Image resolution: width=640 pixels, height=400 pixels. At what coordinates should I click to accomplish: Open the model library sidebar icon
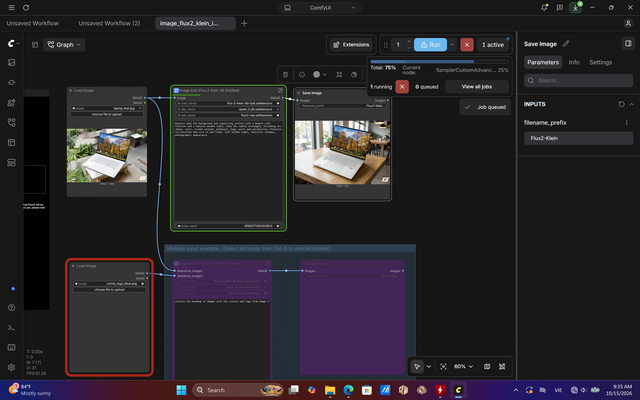(11, 102)
